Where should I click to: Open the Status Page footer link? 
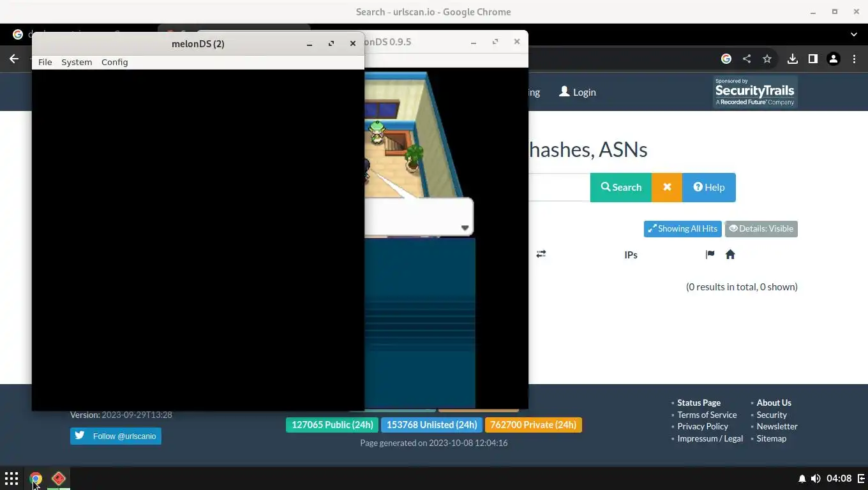pos(699,403)
